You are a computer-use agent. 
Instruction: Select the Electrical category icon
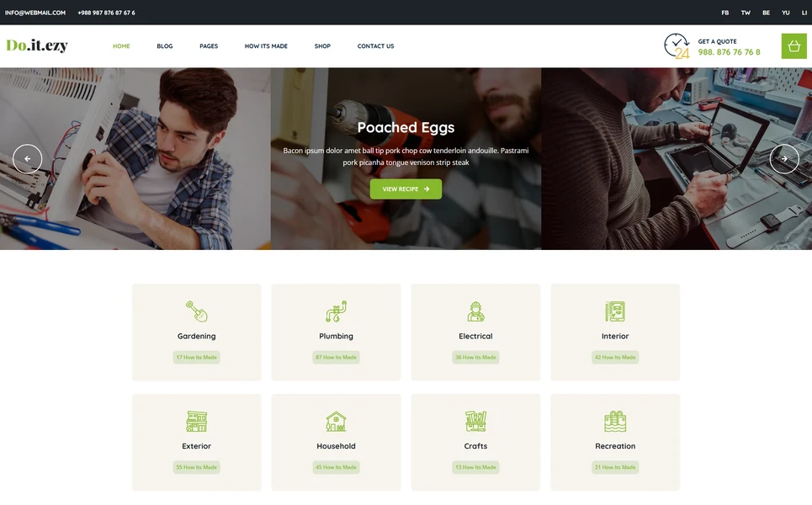pyautogui.click(x=475, y=310)
